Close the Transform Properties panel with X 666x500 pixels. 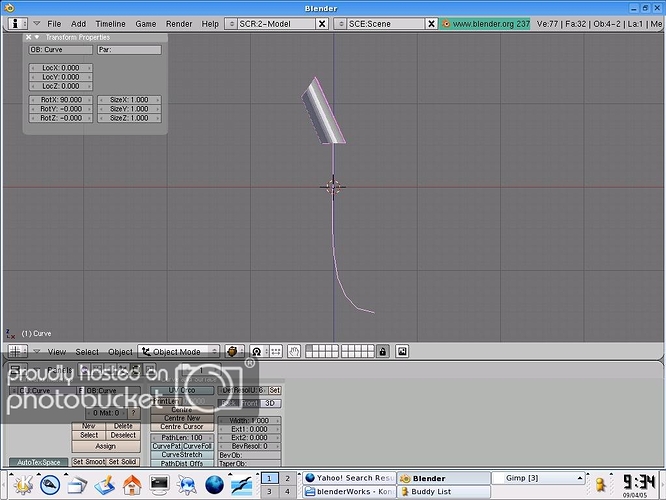pos(28,37)
